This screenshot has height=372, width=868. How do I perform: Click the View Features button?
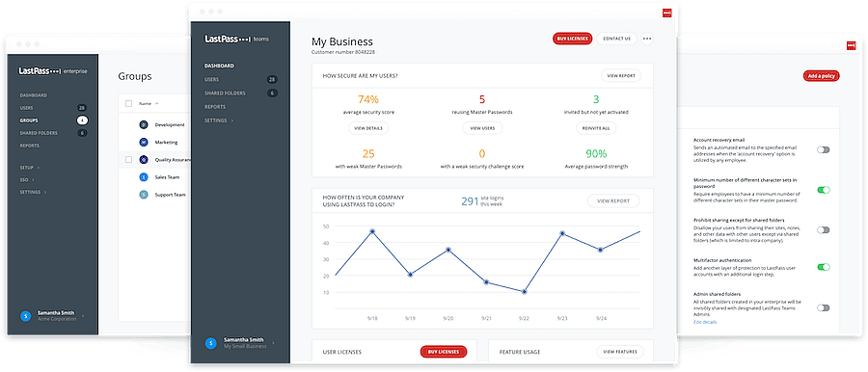tap(620, 352)
